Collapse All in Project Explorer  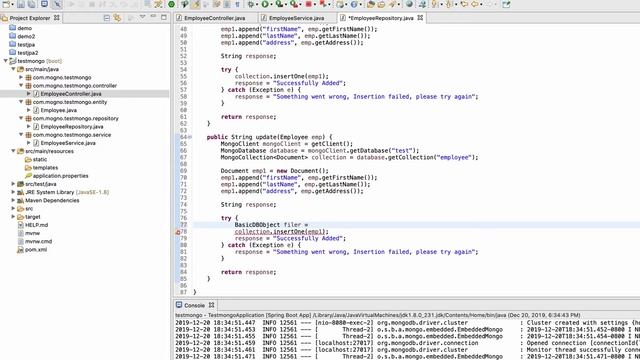(x=107, y=18)
